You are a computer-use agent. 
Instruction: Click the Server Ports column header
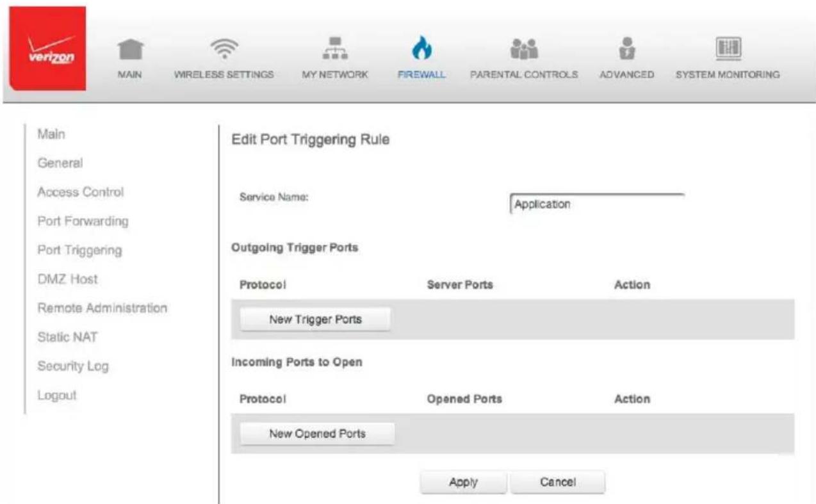pos(460,285)
